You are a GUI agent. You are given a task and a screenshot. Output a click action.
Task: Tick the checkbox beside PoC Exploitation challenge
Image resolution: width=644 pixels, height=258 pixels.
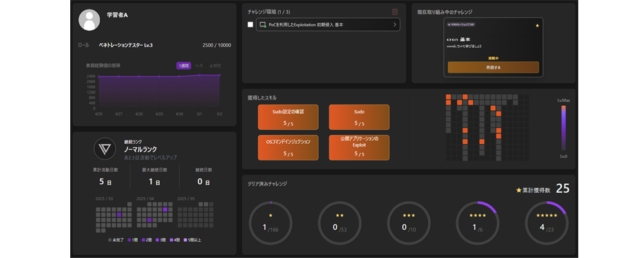tap(250, 25)
